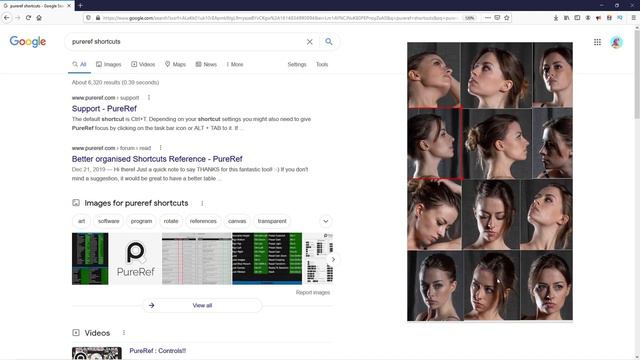This screenshot has width=640, height=360.
Task: Click the 50% zoom level indicator
Action: (469, 18)
